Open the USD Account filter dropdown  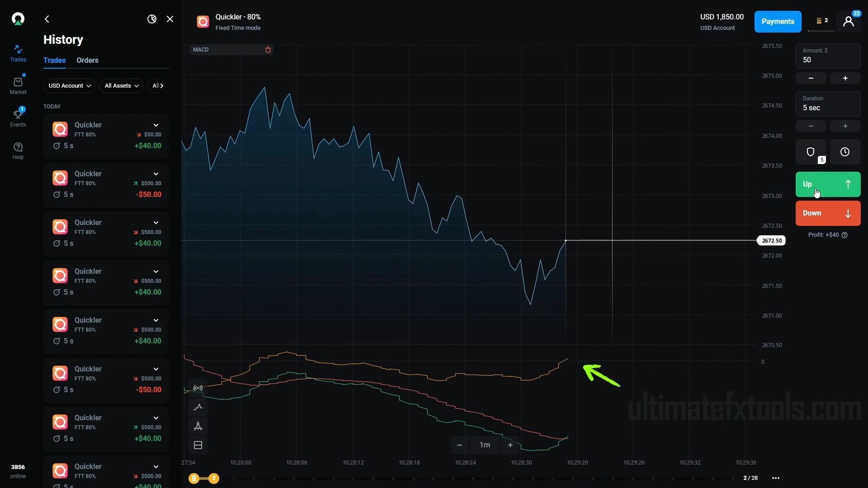69,86
